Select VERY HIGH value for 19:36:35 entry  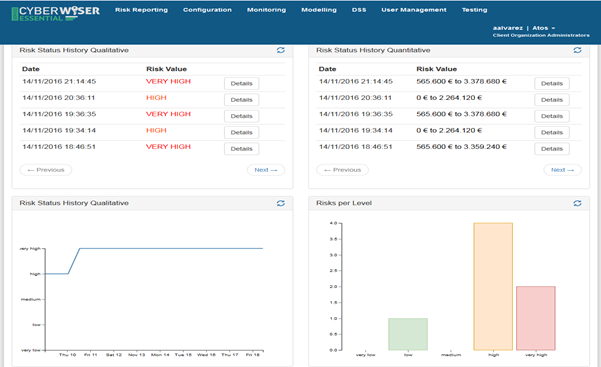coord(168,114)
